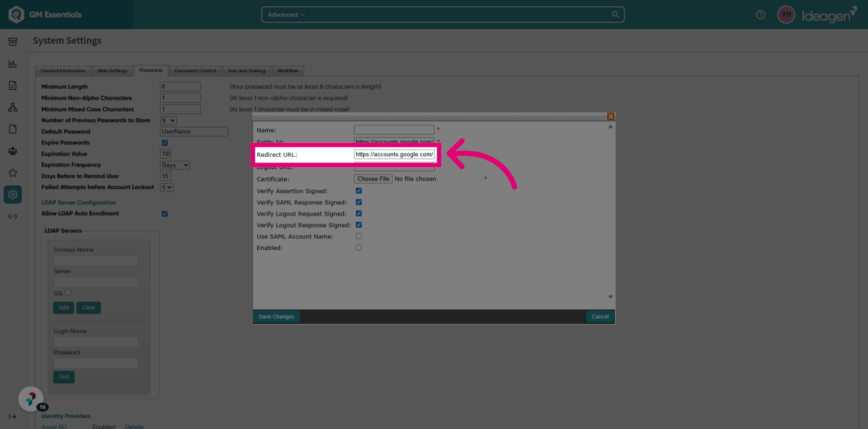Click dialog scrollbar up arrow

(610, 127)
